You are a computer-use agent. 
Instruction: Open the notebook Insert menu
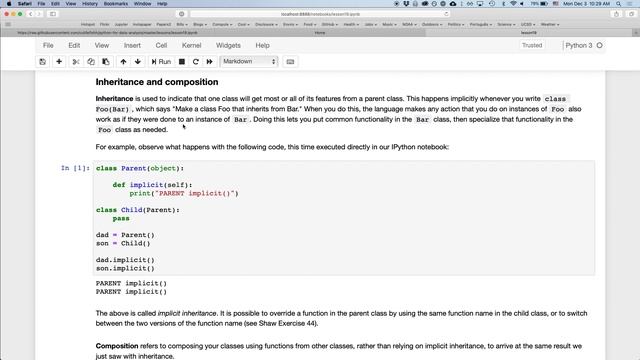[x=132, y=45]
